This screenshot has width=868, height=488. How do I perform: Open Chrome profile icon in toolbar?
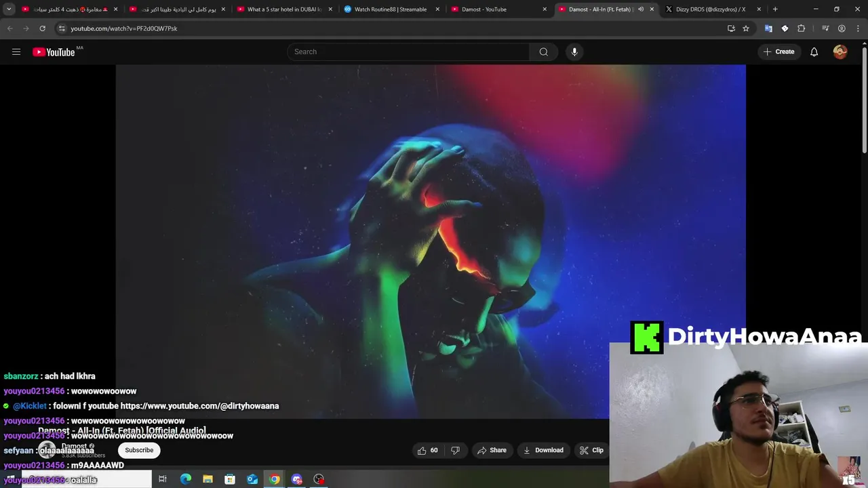pyautogui.click(x=842, y=28)
